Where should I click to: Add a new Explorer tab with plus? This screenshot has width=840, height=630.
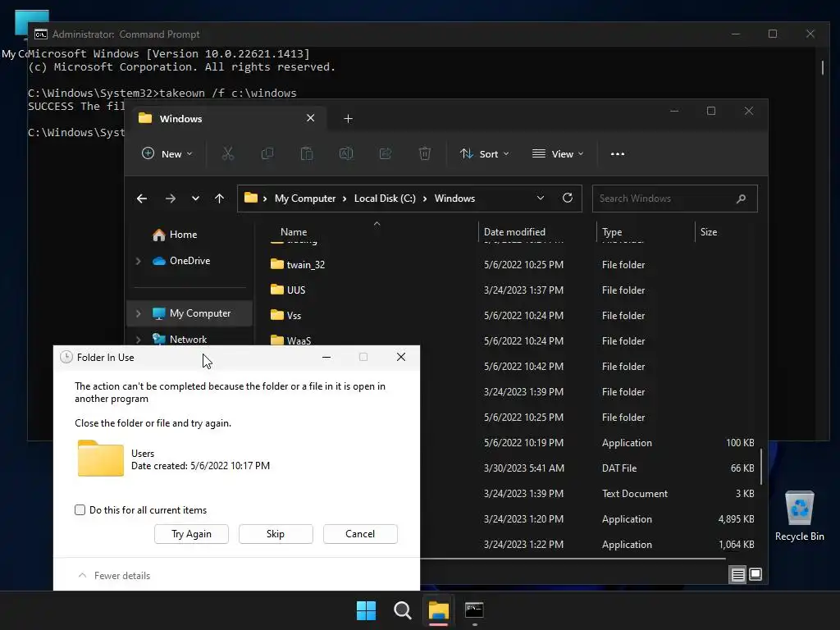[x=348, y=118]
